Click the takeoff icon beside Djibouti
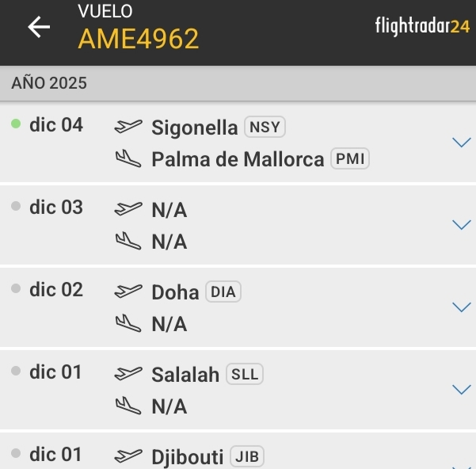This screenshot has width=476, height=469. click(x=128, y=456)
